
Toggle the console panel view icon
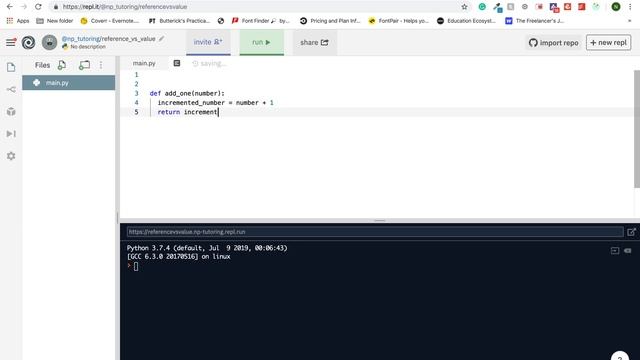[615, 251]
